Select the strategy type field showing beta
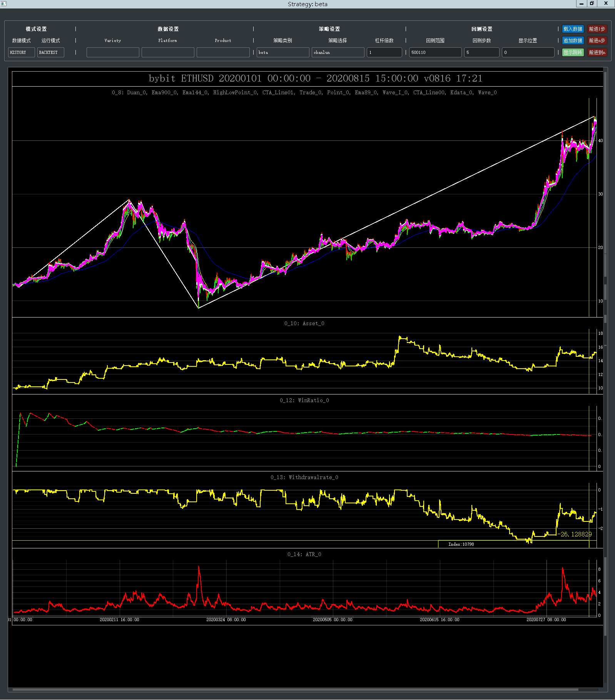Screen dimensions: 615x700 click(283, 52)
